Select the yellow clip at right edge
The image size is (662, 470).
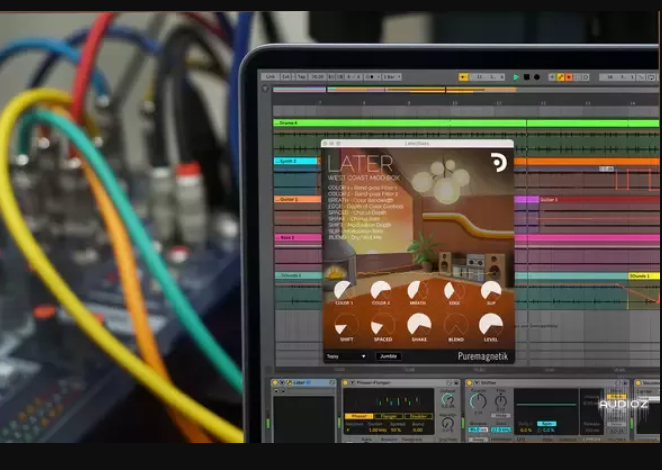tap(643, 276)
